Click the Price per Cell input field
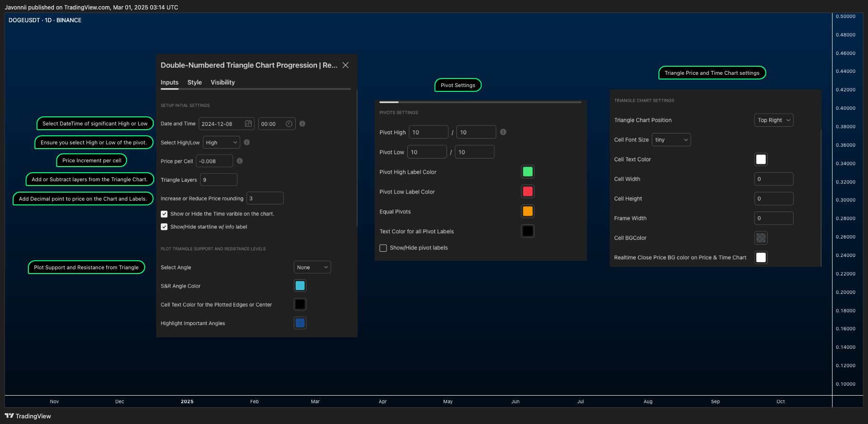Viewport: 868px width, 424px height. 214,161
